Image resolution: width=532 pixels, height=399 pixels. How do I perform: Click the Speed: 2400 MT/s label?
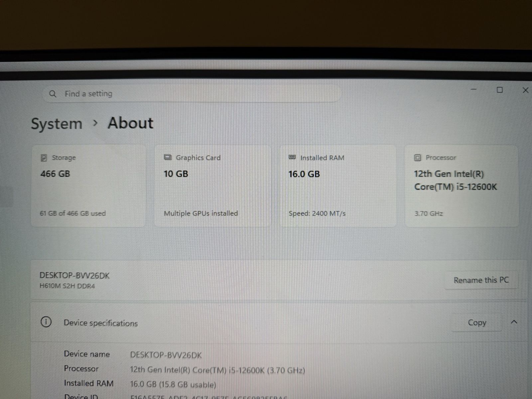[317, 213]
